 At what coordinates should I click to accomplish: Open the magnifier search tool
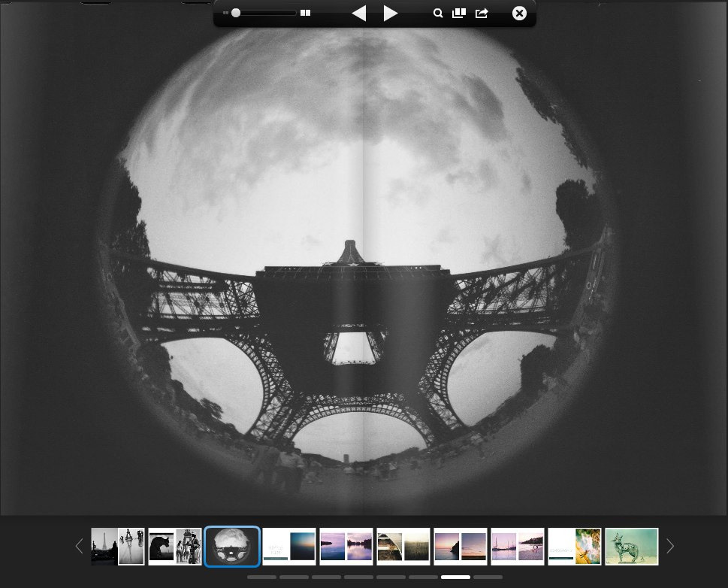pyautogui.click(x=438, y=14)
